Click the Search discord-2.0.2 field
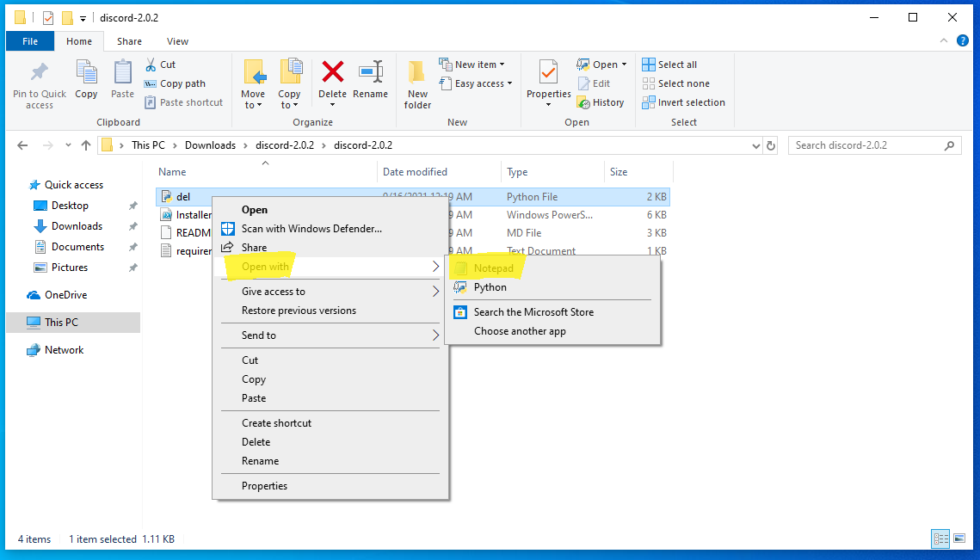The width and height of the screenshot is (980, 560). click(x=875, y=145)
